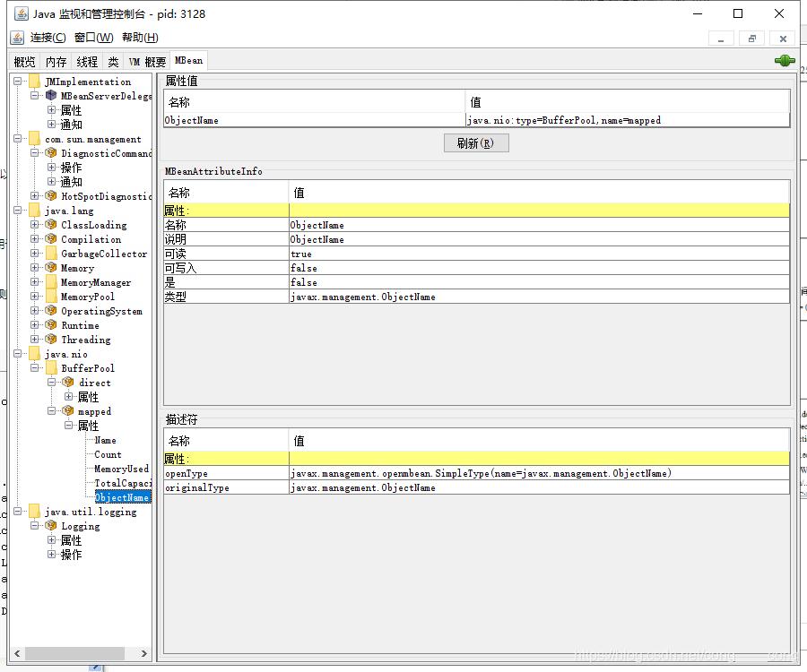Screen dimensions: 807x672
Task: Click the HotSpotDiagnostic bean icon
Action: 51,196
